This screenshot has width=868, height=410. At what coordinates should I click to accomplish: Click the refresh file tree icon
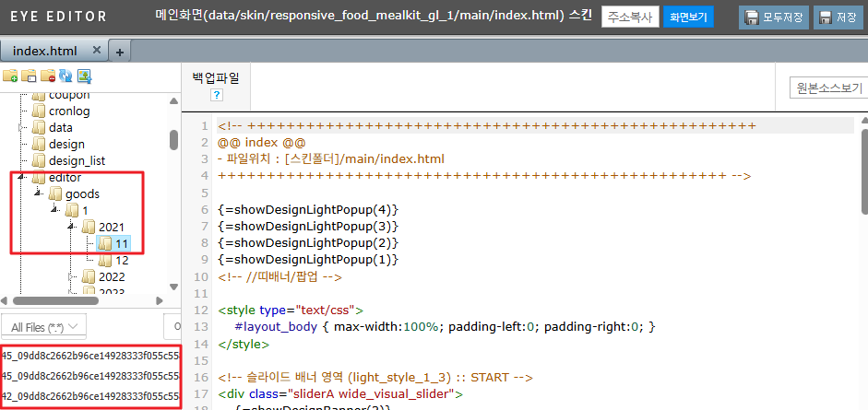[x=65, y=76]
